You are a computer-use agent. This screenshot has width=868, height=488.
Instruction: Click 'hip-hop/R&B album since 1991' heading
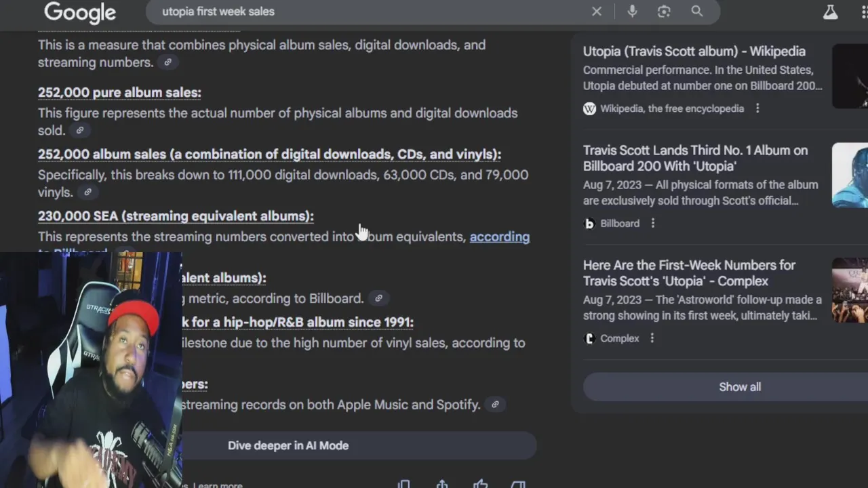pyautogui.click(x=297, y=322)
